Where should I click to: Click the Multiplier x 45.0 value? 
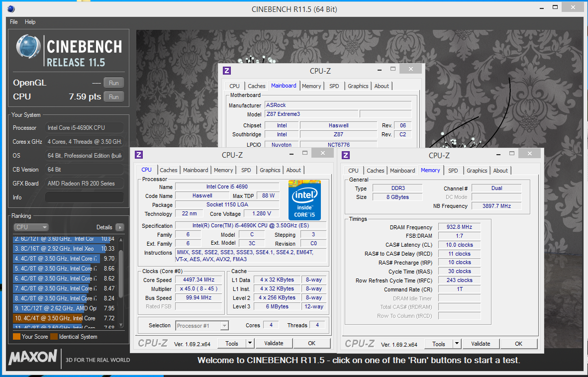pos(199,288)
